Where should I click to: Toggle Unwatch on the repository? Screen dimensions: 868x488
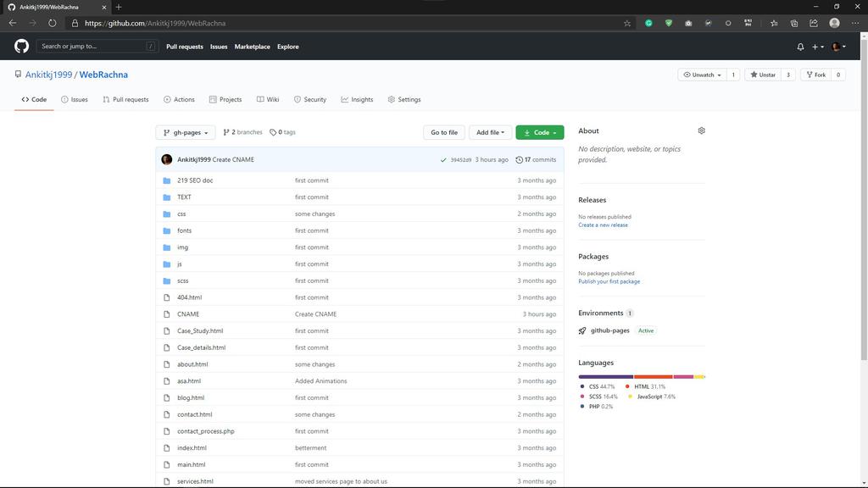(702, 75)
